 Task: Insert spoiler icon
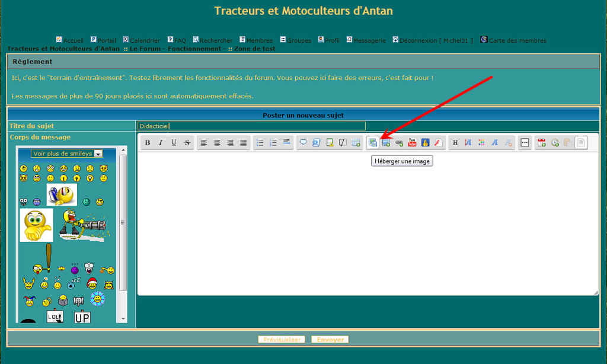(x=330, y=142)
